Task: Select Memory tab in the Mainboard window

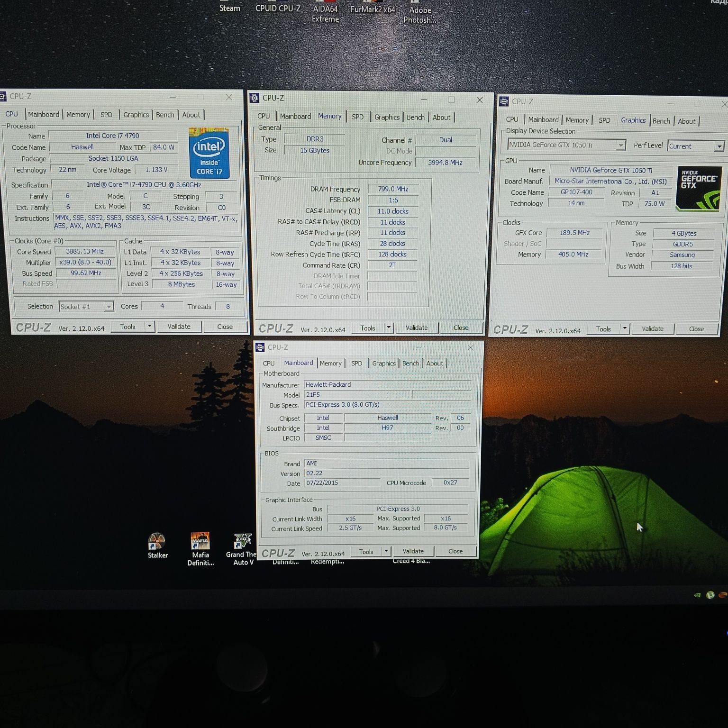Action: (x=330, y=364)
